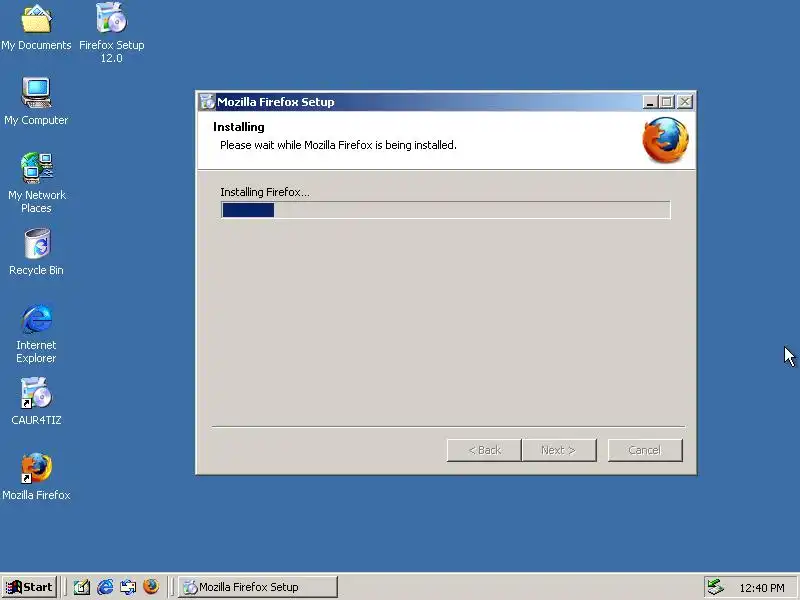Select the Internet Explorer desktop shortcut
Viewport: 800px width, 600px height.
pos(36,334)
